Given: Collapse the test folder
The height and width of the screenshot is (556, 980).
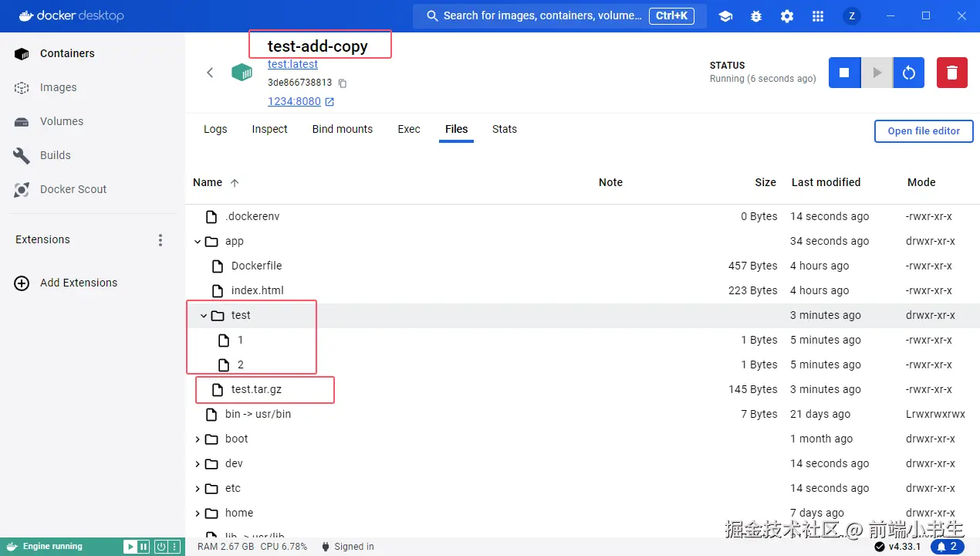Looking at the screenshot, I should [x=204, y=315].
